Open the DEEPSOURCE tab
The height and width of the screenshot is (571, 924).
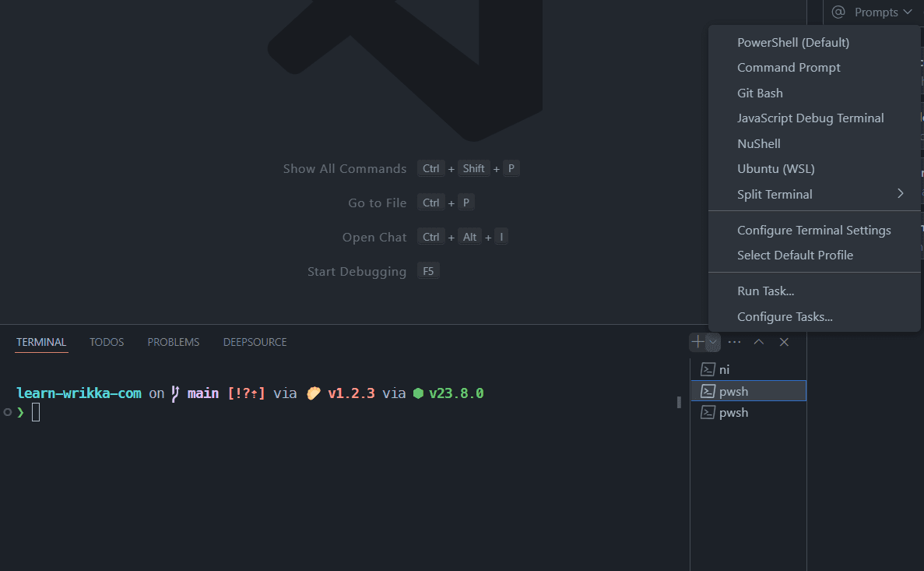(x=255, y=342)
